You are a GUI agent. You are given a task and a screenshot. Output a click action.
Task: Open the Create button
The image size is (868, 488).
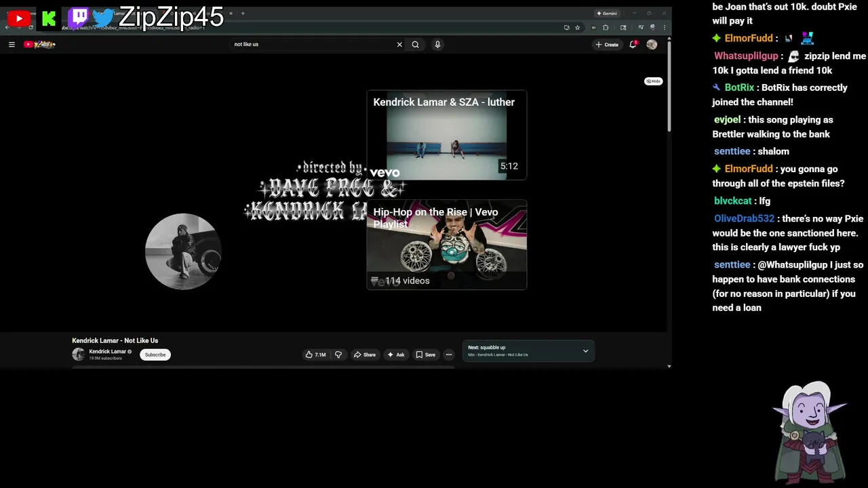click(x=607, y=44)
